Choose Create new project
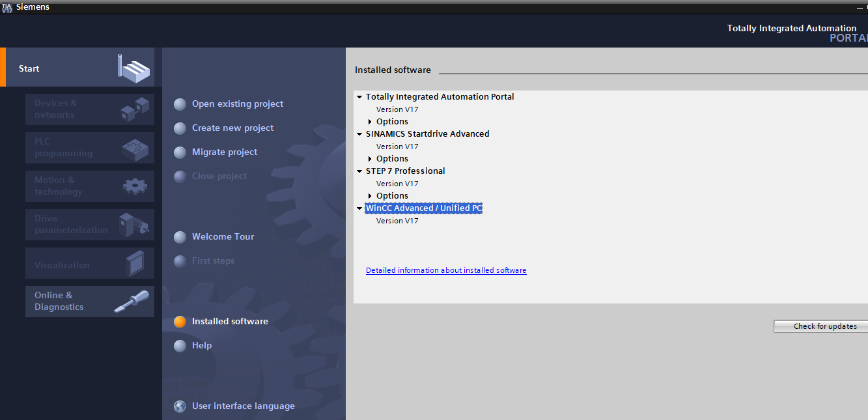The height and width of the screenshot is (420, 868). [x=232, y=128]
